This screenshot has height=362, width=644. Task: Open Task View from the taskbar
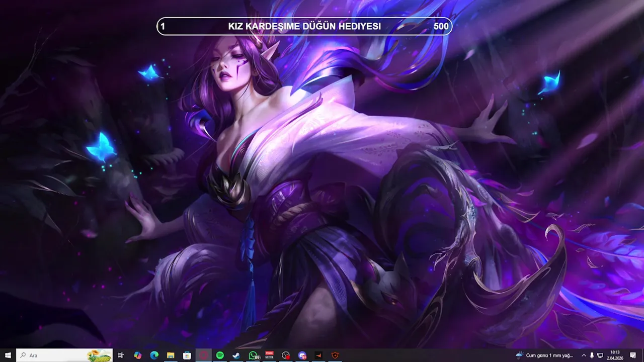pos(121,355)
